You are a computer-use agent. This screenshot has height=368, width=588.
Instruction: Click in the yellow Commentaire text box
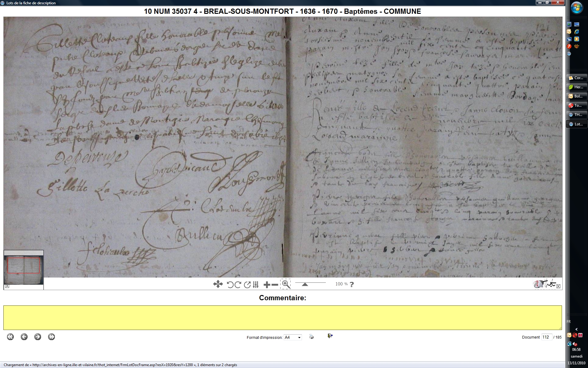(282, 317)
